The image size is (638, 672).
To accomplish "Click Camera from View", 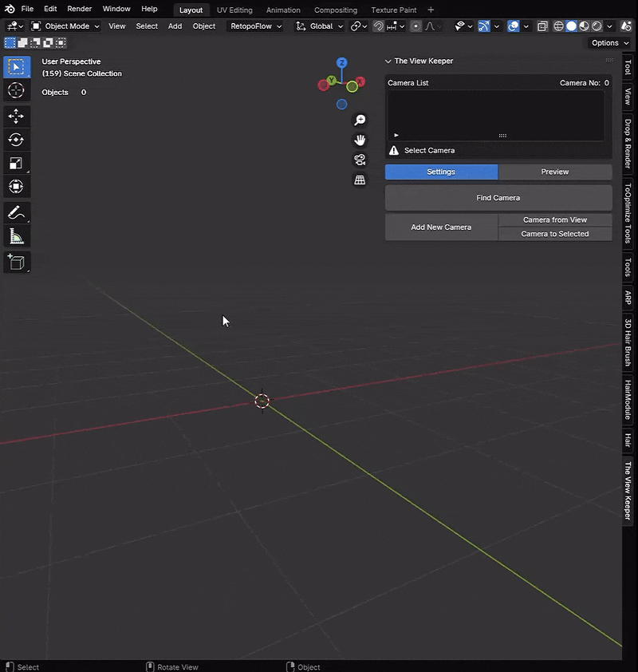I will point(555,219).
